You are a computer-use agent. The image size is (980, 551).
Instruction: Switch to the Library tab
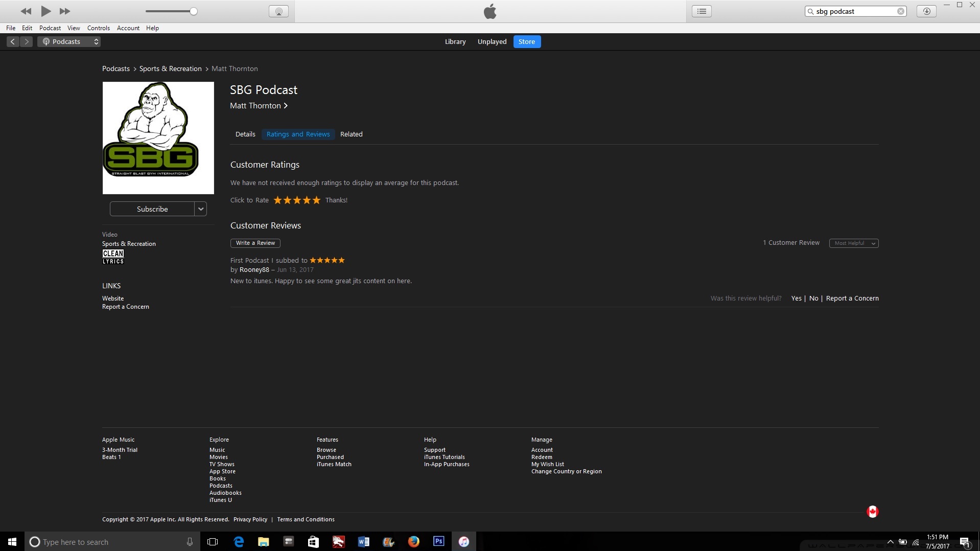click(x=455, y=41)
